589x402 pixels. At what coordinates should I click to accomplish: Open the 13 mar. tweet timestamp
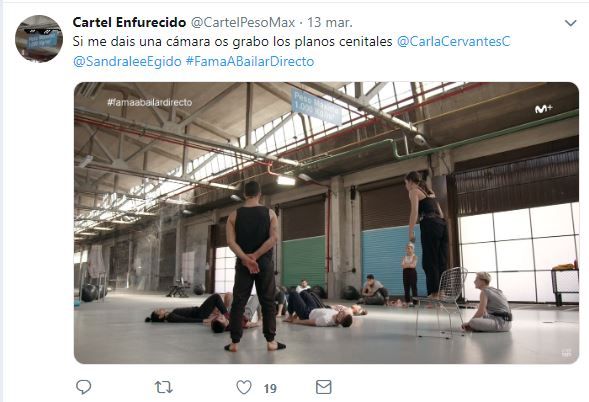click(x=330, y=23)
